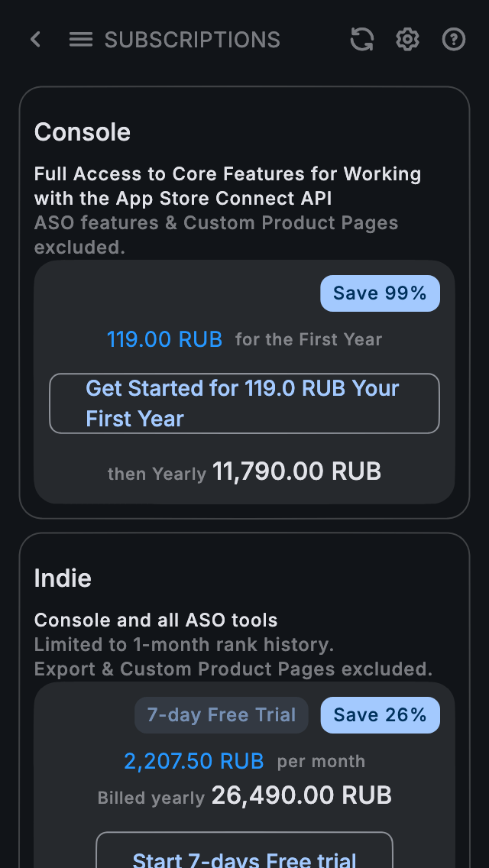Select the Console plan heading
489x868 pixels.
pyautogui.click(x=83, y=132)
